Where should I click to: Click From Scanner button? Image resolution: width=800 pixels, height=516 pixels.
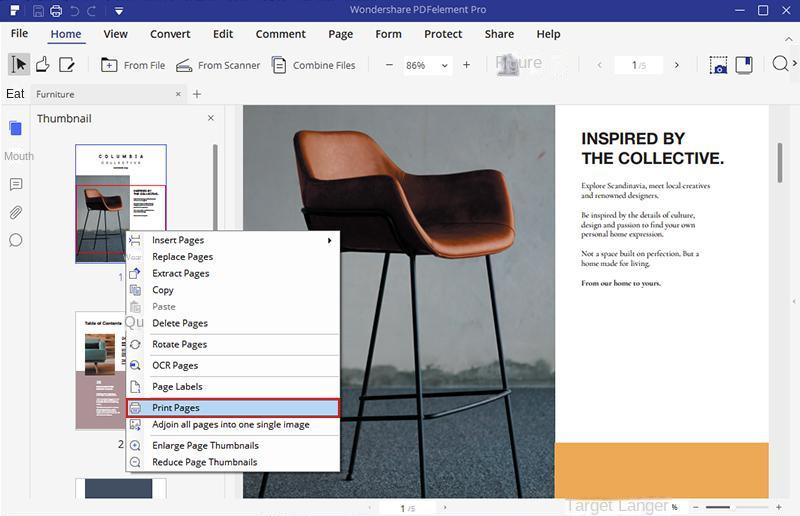tap(218, 66)
